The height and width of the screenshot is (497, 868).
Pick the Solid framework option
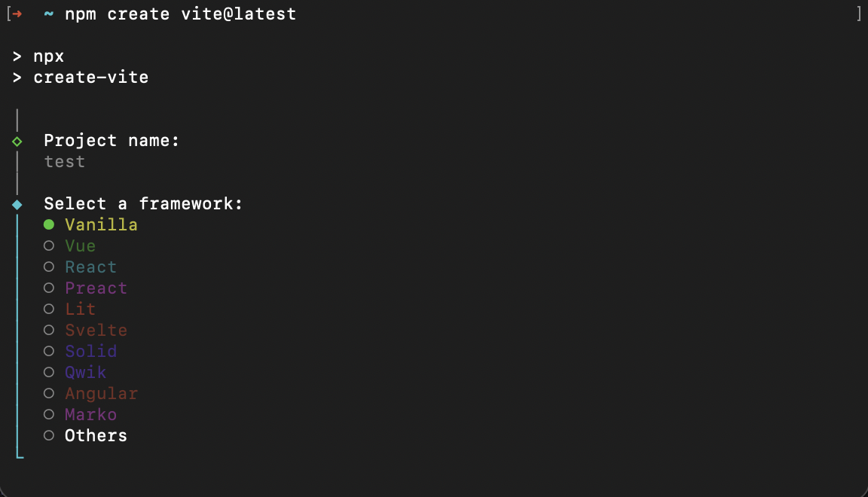coord(90,351)
